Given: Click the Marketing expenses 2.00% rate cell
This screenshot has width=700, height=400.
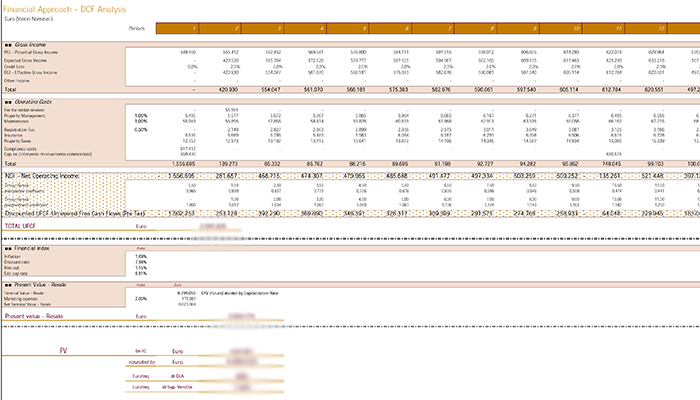Looking at the screenshot, I should [141, 299].
